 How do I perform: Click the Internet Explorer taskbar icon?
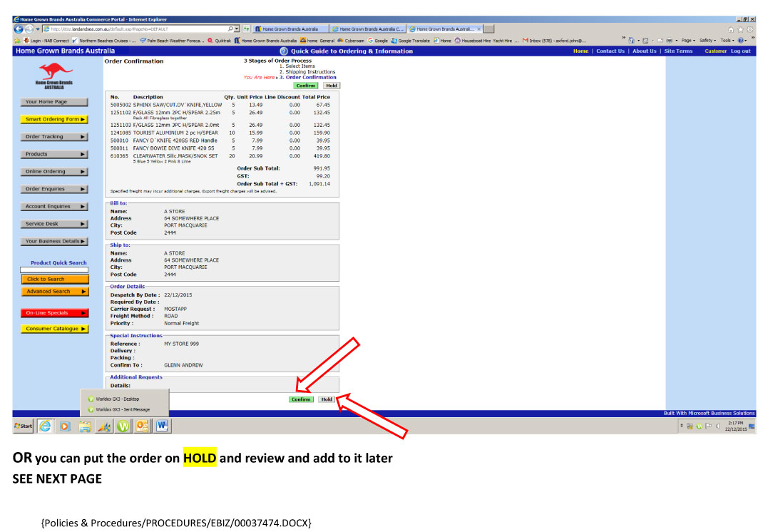[45, 426]
